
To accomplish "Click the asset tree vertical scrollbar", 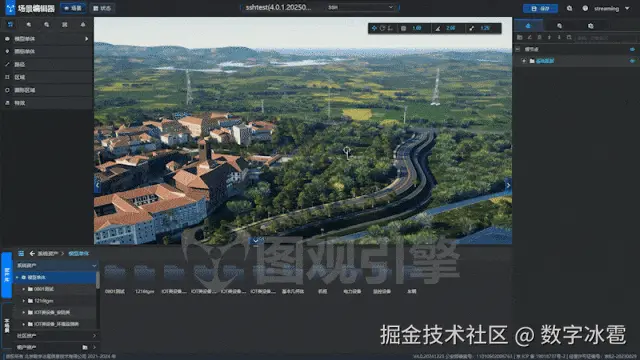I will [x=98, y=281].
